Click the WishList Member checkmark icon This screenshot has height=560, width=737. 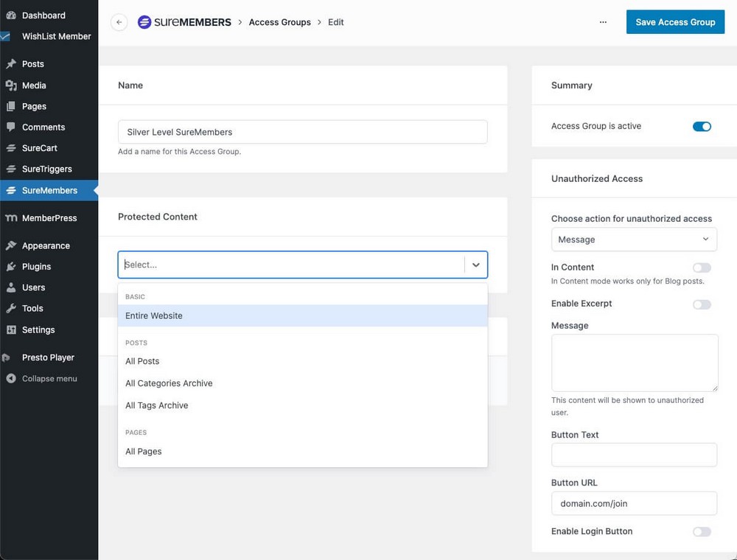(x=5, y=36)
